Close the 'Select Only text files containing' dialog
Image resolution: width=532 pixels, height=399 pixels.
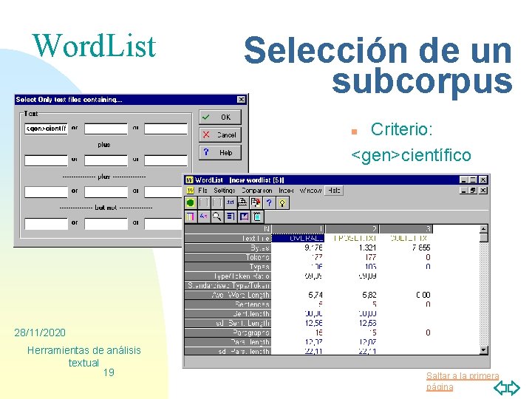point(241,100)
